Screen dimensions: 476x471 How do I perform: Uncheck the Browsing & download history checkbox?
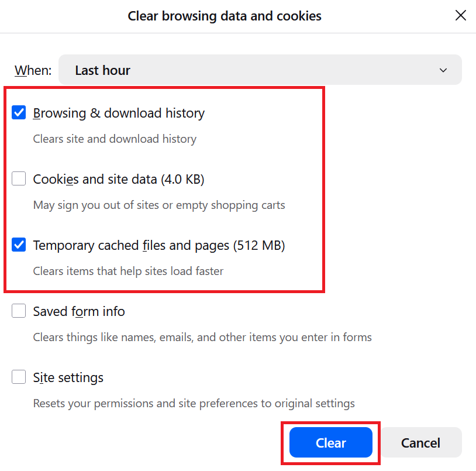click(x=19, y=113)
